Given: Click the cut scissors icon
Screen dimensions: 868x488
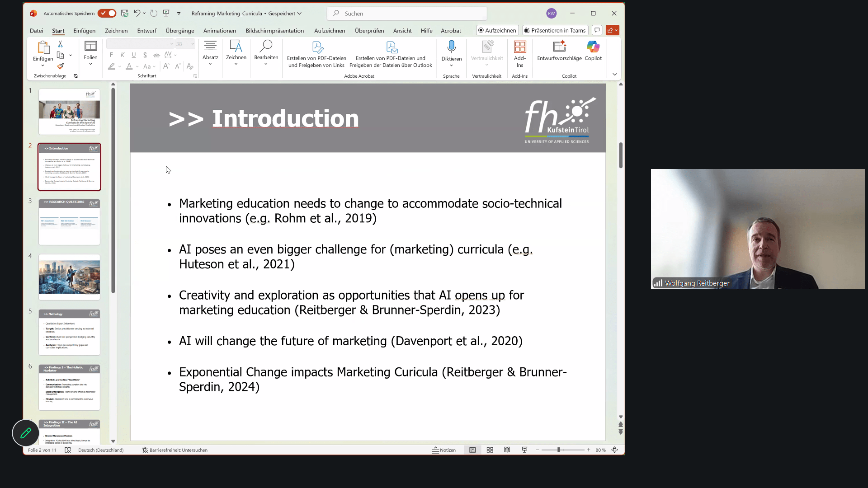Looking at the screenshot, I should click(61, 44).
